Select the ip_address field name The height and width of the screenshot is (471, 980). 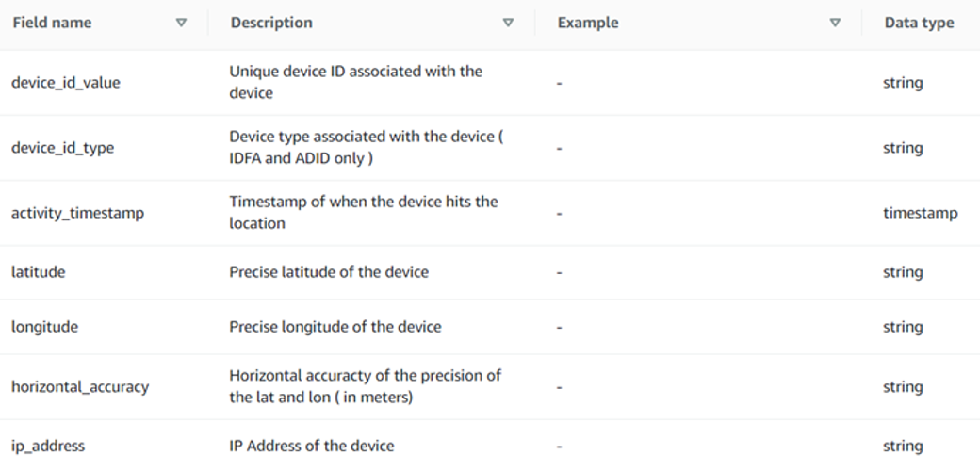pos(48,446)
